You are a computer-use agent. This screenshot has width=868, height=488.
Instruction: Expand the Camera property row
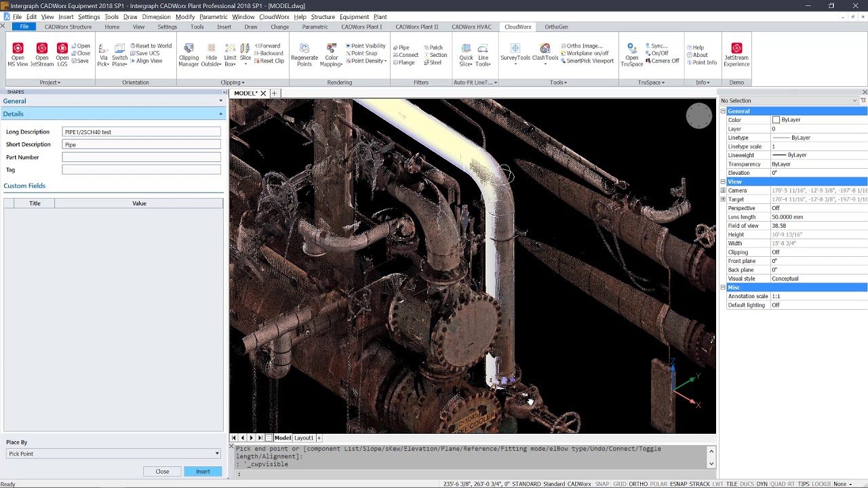pos(723,190)
